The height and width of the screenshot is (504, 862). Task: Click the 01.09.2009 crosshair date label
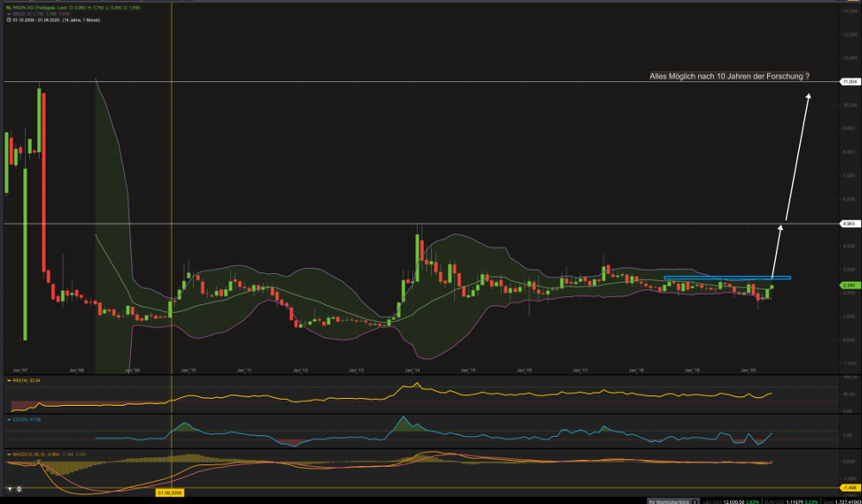[170, 493]
